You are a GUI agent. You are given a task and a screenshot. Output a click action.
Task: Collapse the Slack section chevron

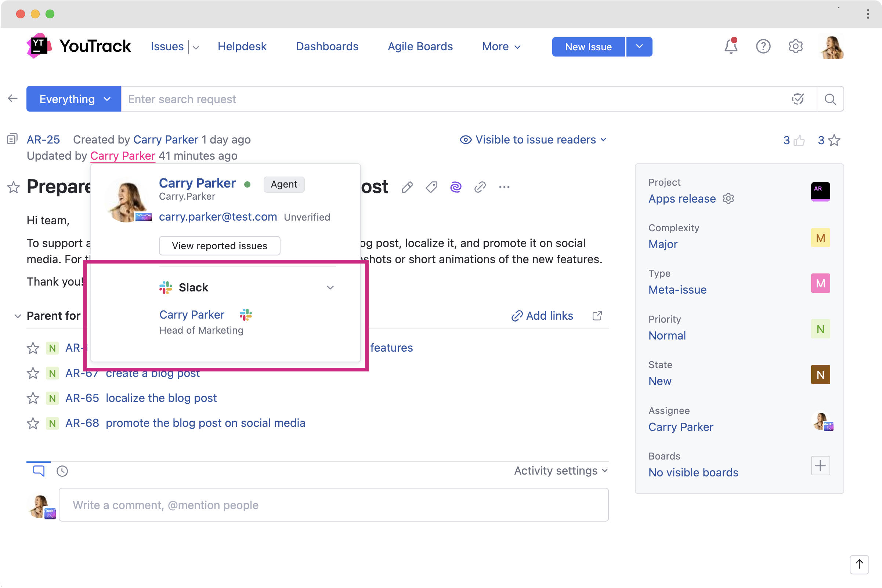[x=330, y=288]
